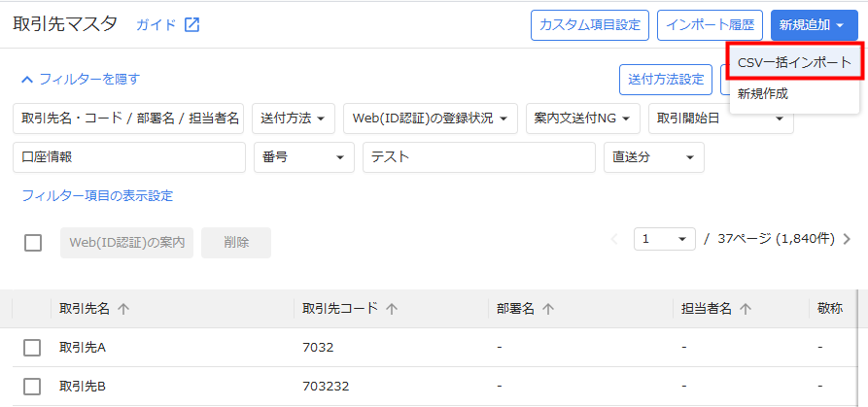Image resolution: width=868 pixels, height=407 pixels.
Task: Select 新規作成 menu entry
Action: coord(763,94)
